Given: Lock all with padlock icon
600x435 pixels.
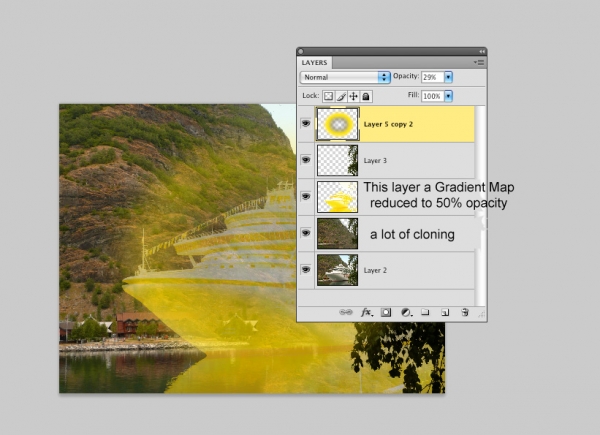Looking at the screenshot, I should 366,96.
